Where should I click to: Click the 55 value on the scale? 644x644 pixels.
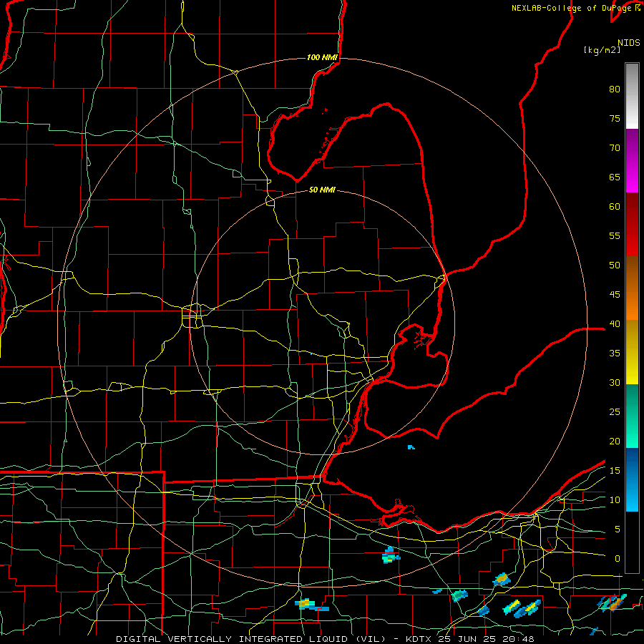(x=615, y=235)
